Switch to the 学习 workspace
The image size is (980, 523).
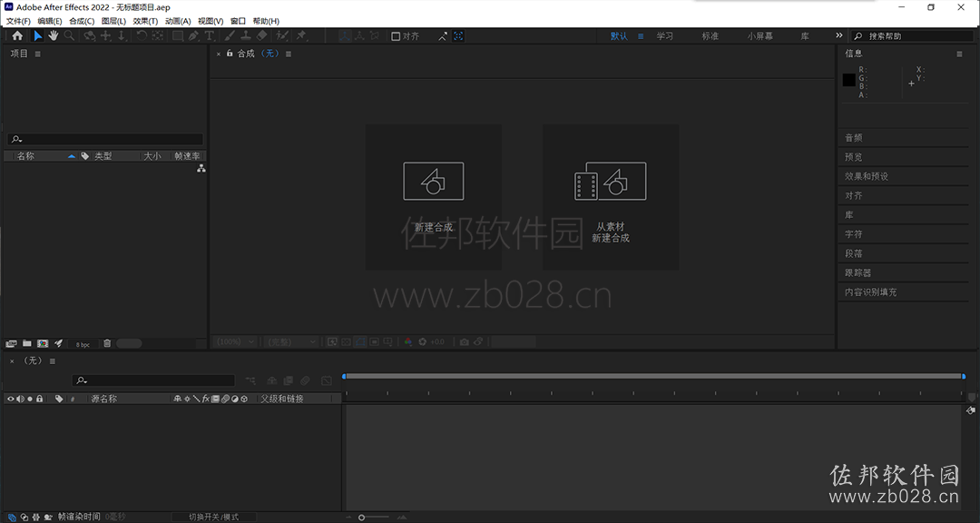tap(664, 36)
